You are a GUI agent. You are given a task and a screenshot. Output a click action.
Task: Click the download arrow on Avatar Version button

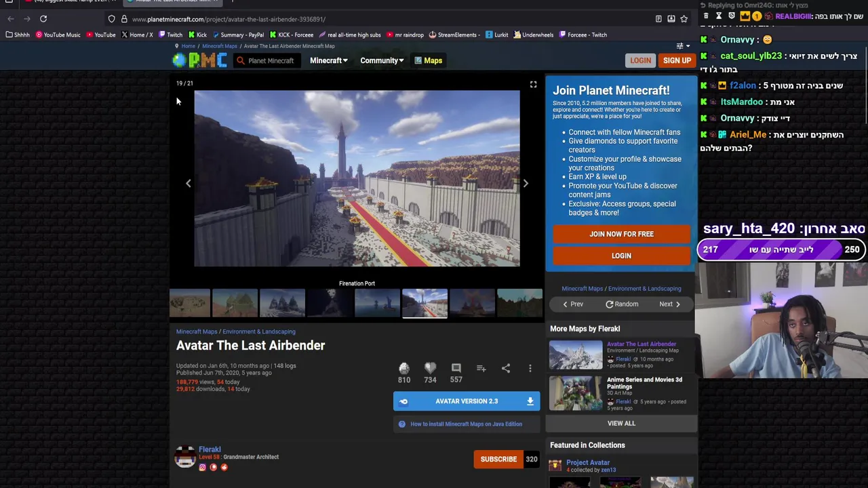(530, 401)
